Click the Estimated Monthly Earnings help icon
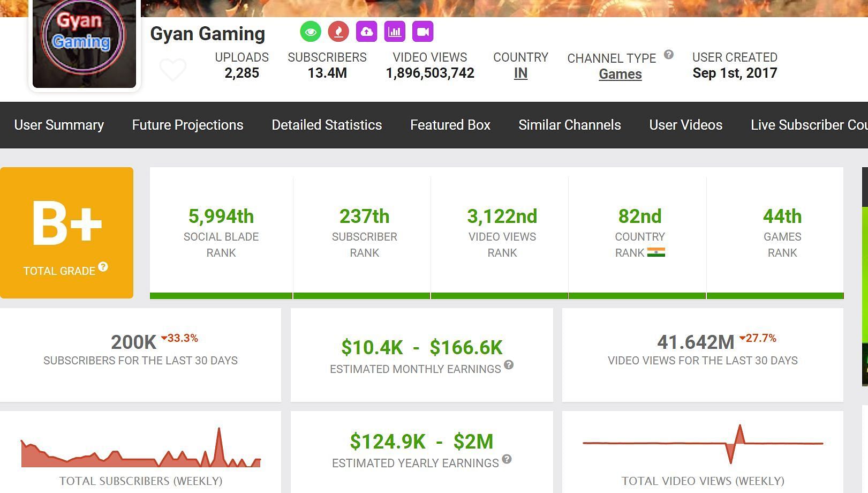This screenshot has width=868, height=493. 509,364
